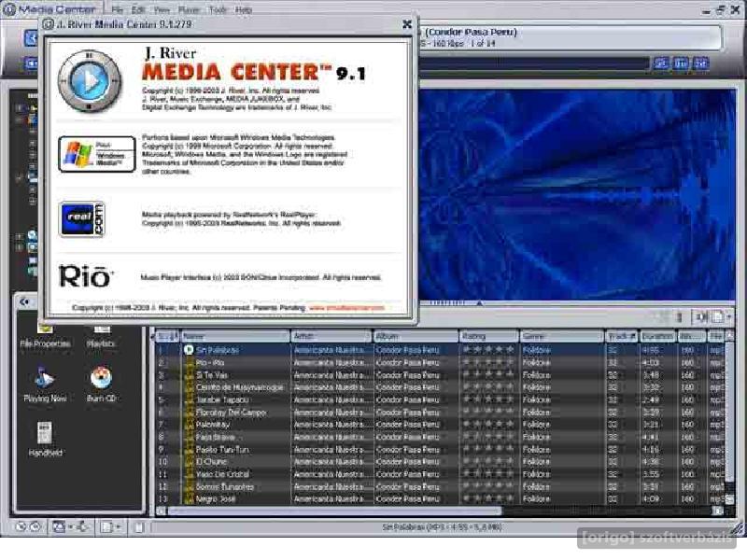
Task: Click the Rio logo in About dialog
Action: pos(86,276)
